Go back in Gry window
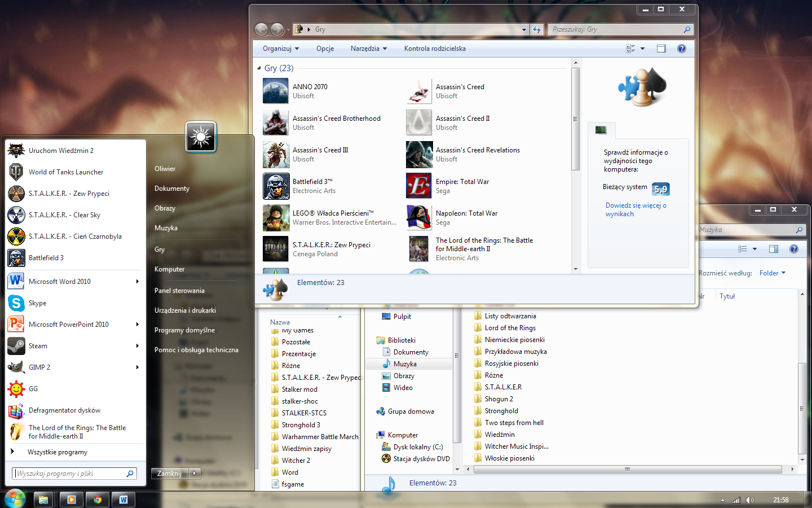The image size is (812, 508). pos(261,29)
